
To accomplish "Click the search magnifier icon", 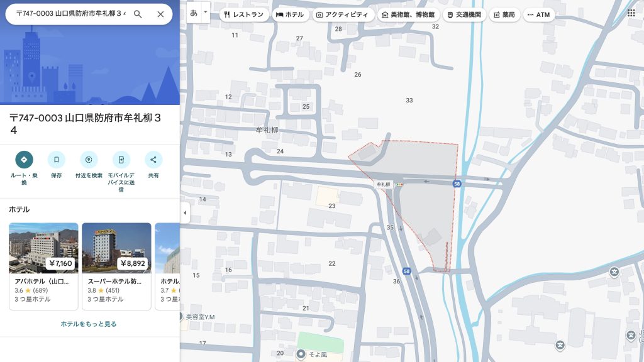I will point(138,14).
